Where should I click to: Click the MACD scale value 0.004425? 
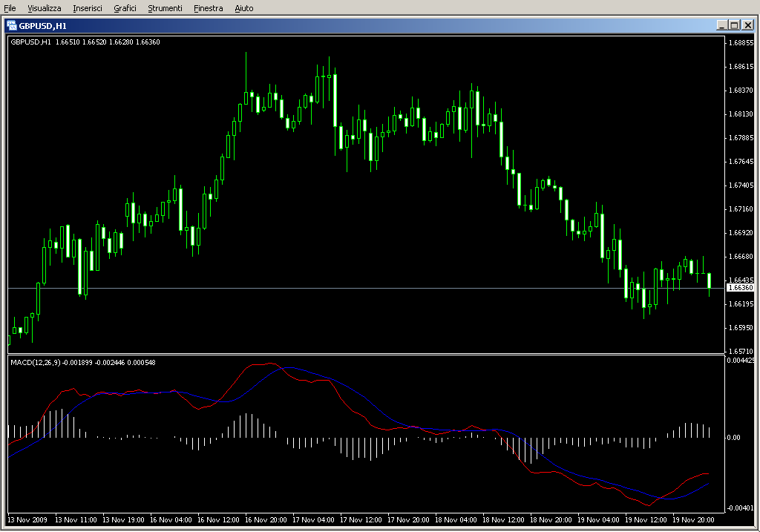(x=740, y=361)
